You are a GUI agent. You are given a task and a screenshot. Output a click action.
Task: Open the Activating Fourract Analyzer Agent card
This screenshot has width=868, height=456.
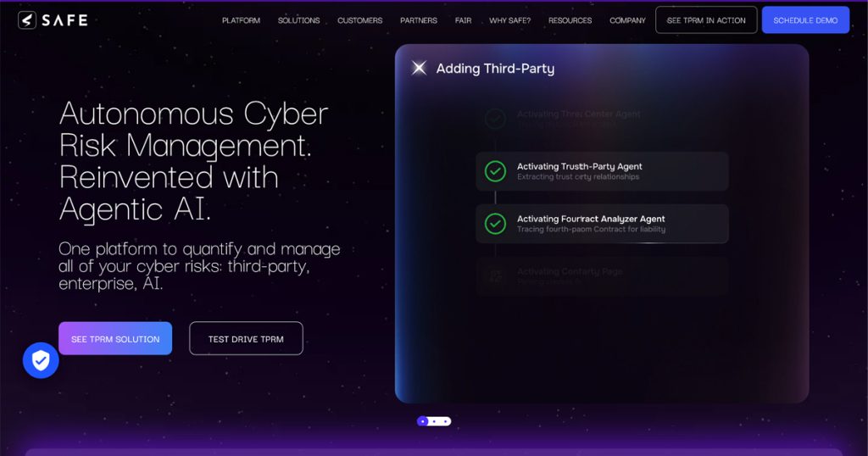click(602, 224)
